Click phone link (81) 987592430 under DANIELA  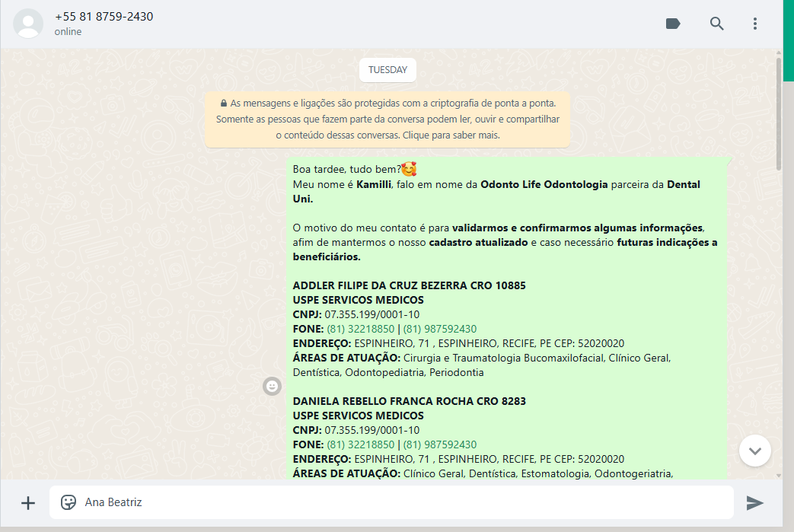pos(439,445)
